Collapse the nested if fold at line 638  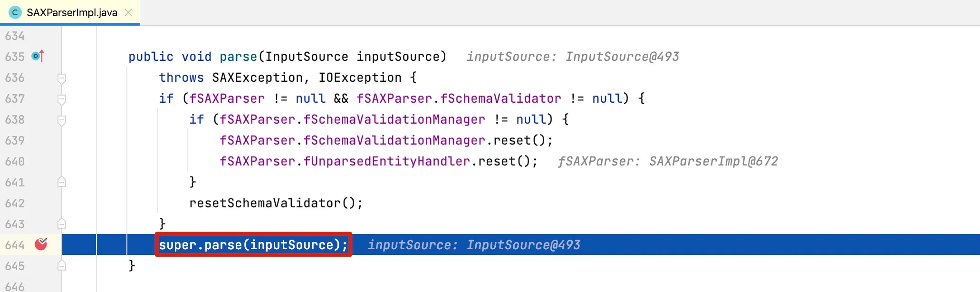pos(62,120)
